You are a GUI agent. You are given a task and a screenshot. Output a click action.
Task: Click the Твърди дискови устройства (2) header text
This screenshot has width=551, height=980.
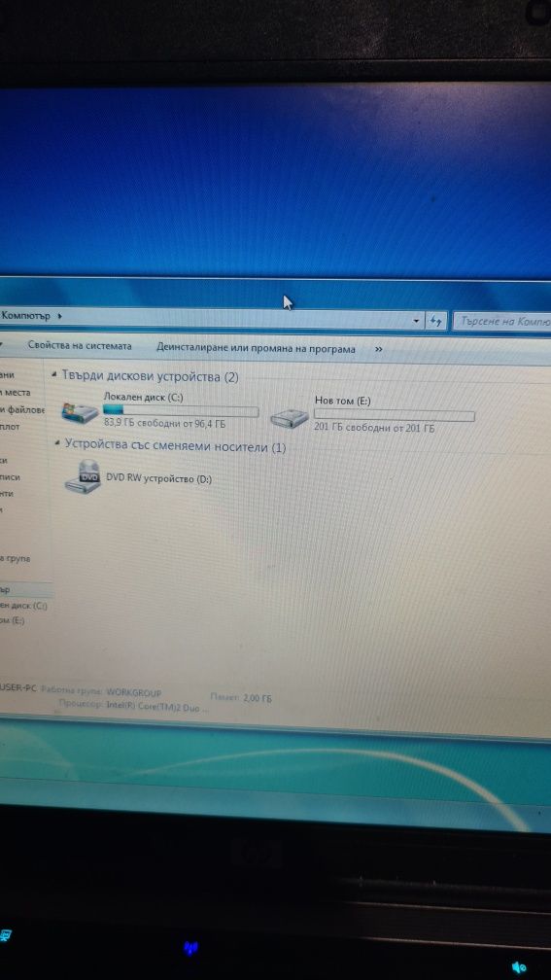tap(150, 377)
